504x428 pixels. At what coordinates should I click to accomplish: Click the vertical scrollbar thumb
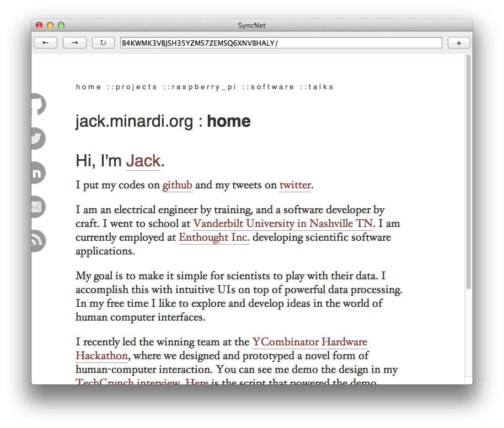point(469,171)
